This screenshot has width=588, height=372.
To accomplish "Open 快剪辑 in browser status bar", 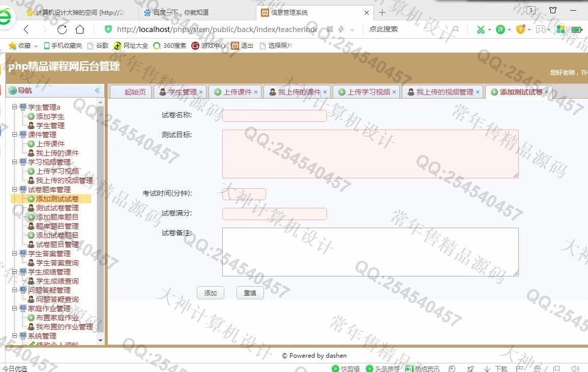I will 346,368.
